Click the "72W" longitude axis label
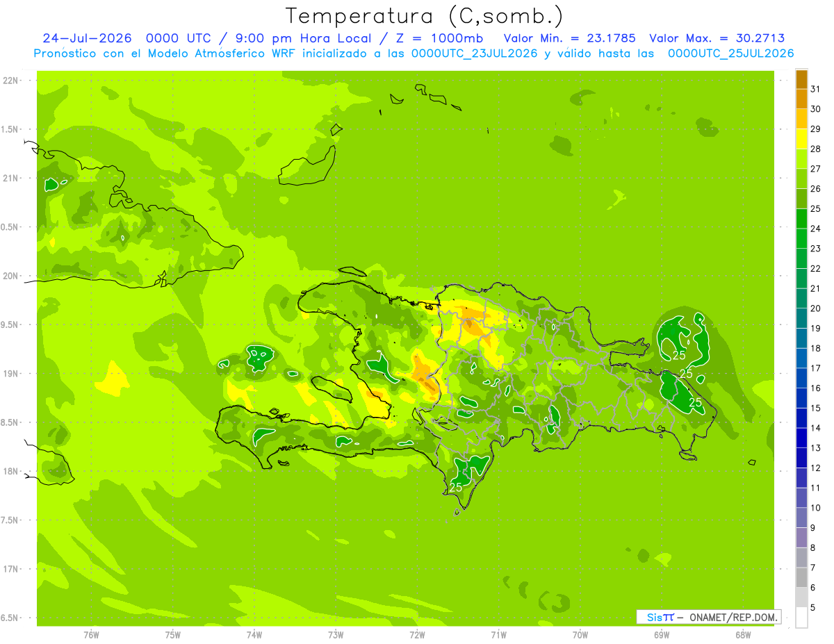 coord(417,634)
